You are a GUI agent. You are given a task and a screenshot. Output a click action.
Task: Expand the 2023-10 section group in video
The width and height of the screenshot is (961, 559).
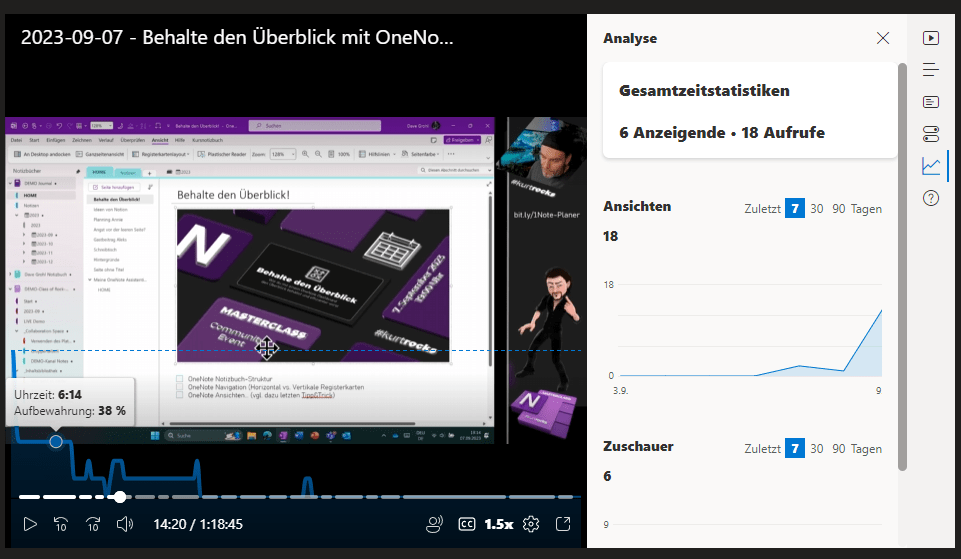click(24, 243)
